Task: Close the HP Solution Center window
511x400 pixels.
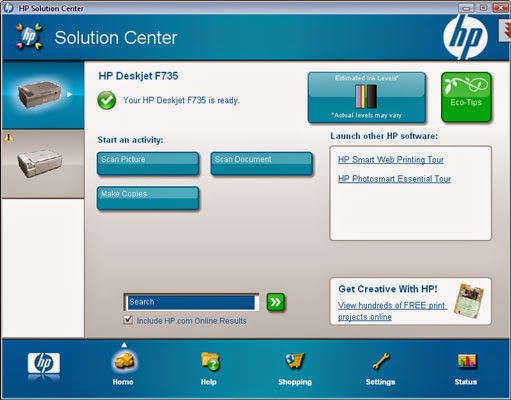Action: pos(501,8)
